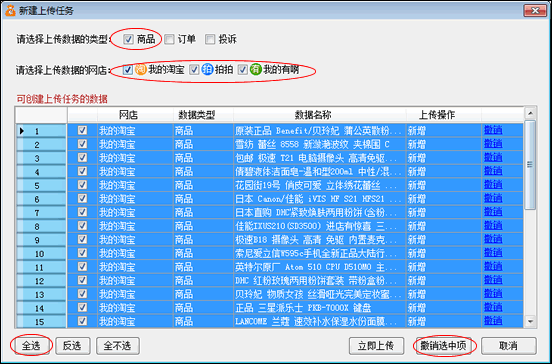Uncheck the 我的有啊 shop checkbox
552x364 pixels.
[243, 70]
